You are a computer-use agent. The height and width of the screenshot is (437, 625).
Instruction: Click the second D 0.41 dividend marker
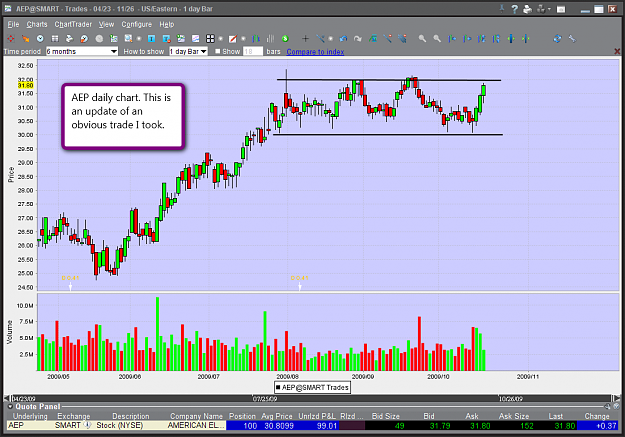[x=300, y=278]
